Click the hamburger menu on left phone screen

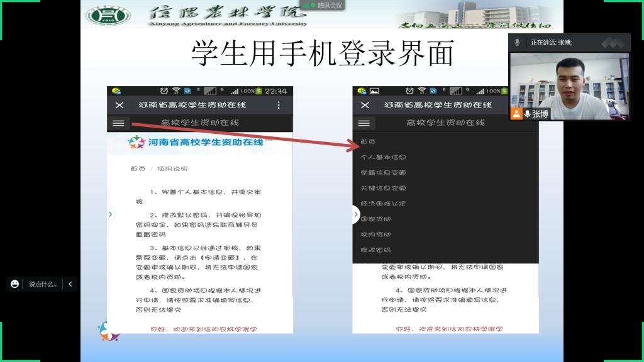[x=118, y=123]
